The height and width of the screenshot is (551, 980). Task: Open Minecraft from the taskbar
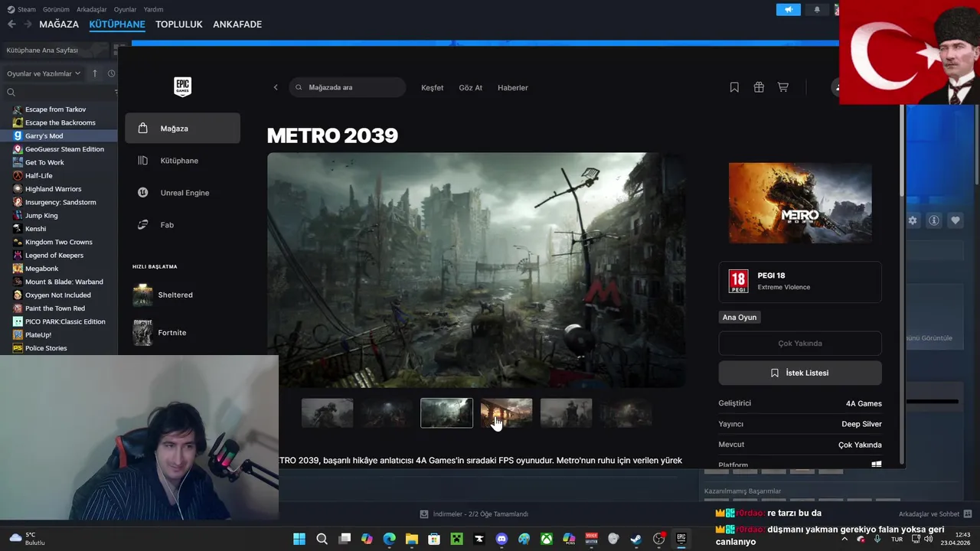coord(456,539)
